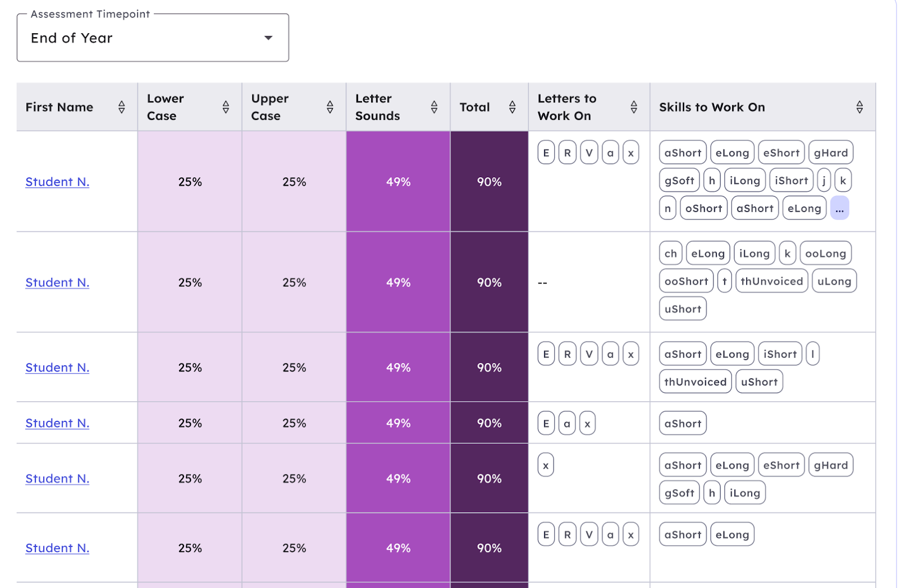Viewport: 901px width, 588px height.
Task: Select the ooLong skill chip
Action: pyautogui.click(x=825, y=254)
